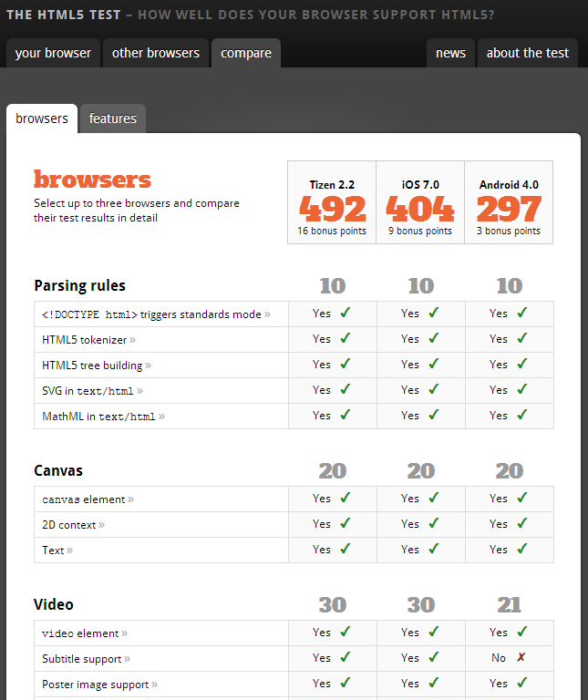Click the Android Video score 21

[510, 605]
